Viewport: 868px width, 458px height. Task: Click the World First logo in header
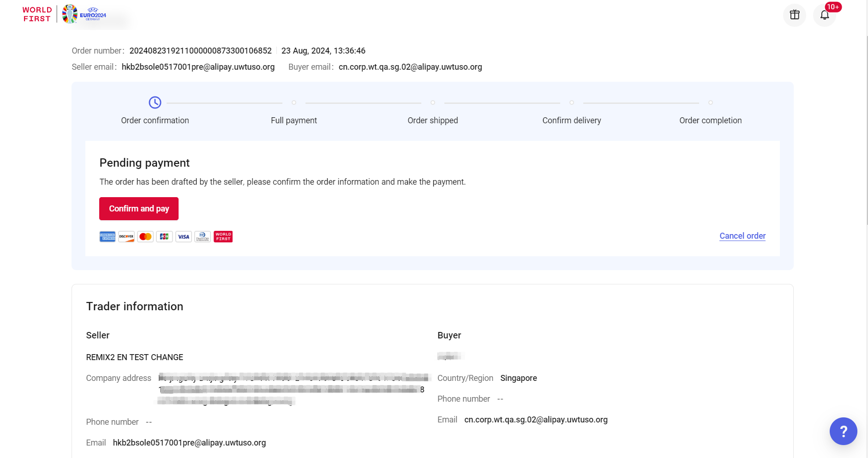(x=37, y=14)
